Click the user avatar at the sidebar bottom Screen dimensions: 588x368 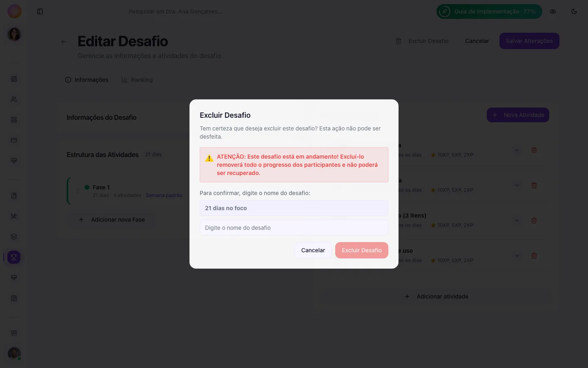coord(14,354)
